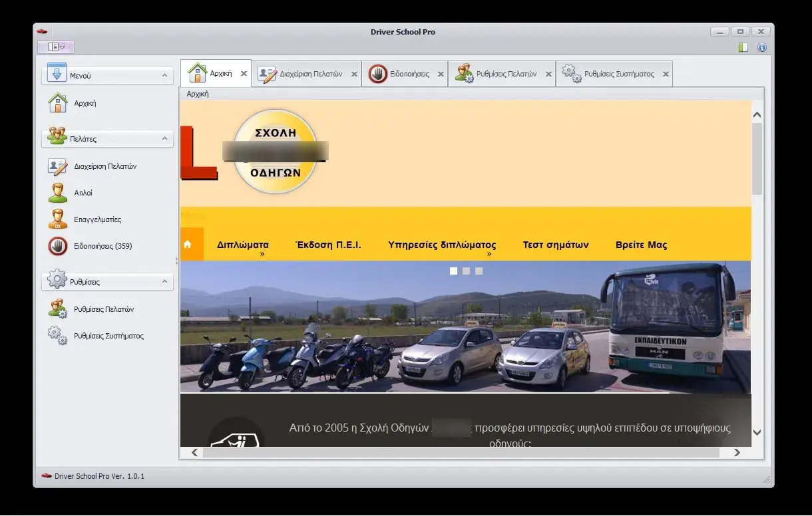This screenshot has width=812, height=516.
Task: Collapse the Πελάτες sidebar group
Action: [164, 139]
